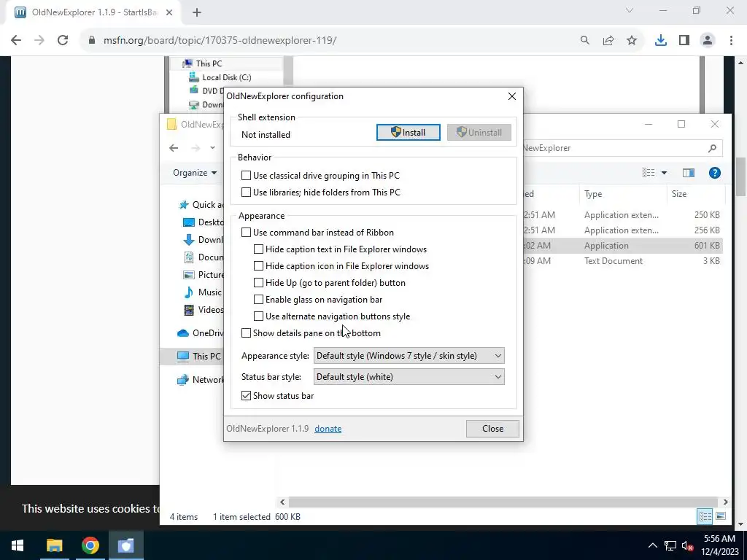747x560 pixels.
Task: Open the Status bar style dropdown
Action: point(409,377)
